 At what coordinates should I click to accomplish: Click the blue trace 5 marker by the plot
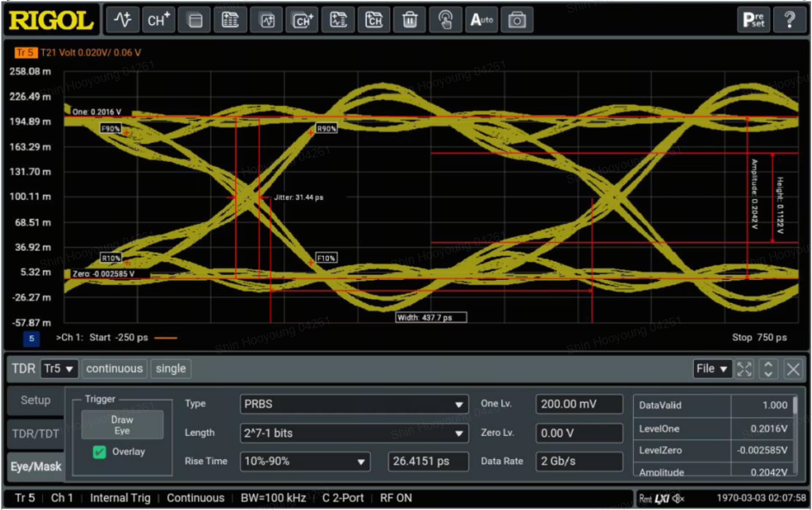click(x=32, y=339)
